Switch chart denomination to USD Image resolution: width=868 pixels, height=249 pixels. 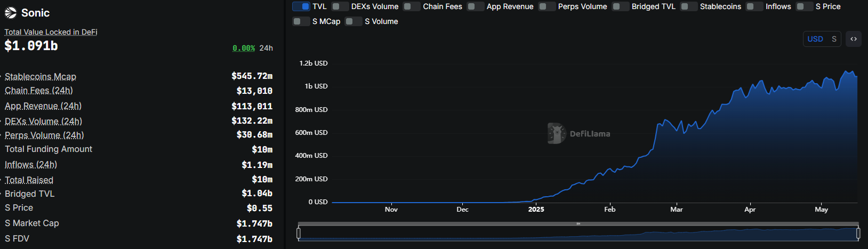pos(815,39)
